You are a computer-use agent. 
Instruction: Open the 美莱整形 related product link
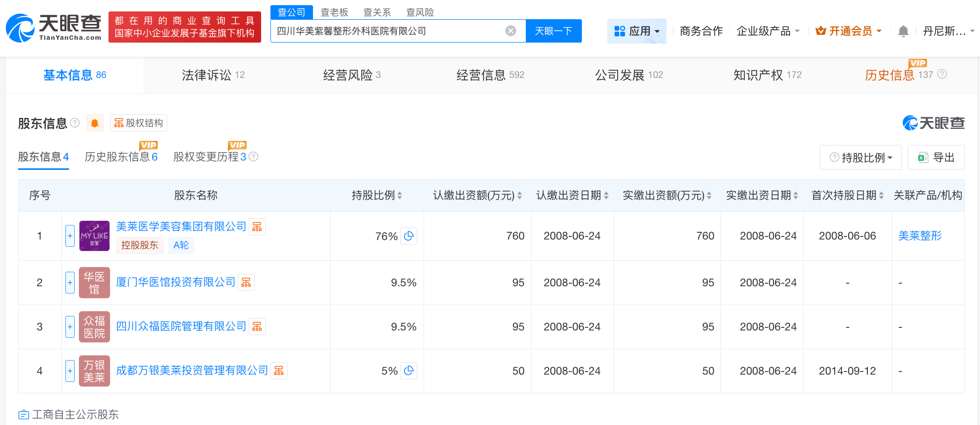920,236
